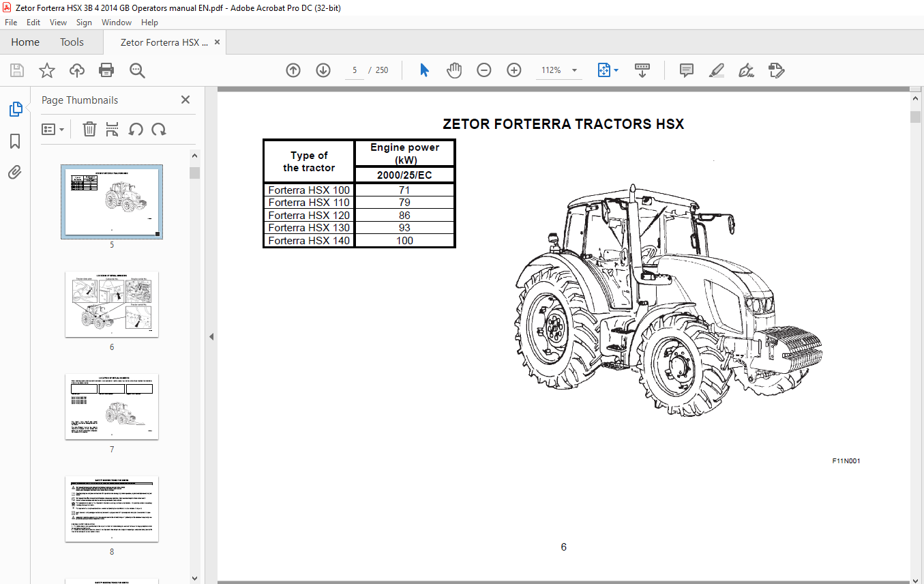The width and height of the screenshot is (924, 584).
Task: Open the Sign document tool
Action: click(x=746, y=70)
